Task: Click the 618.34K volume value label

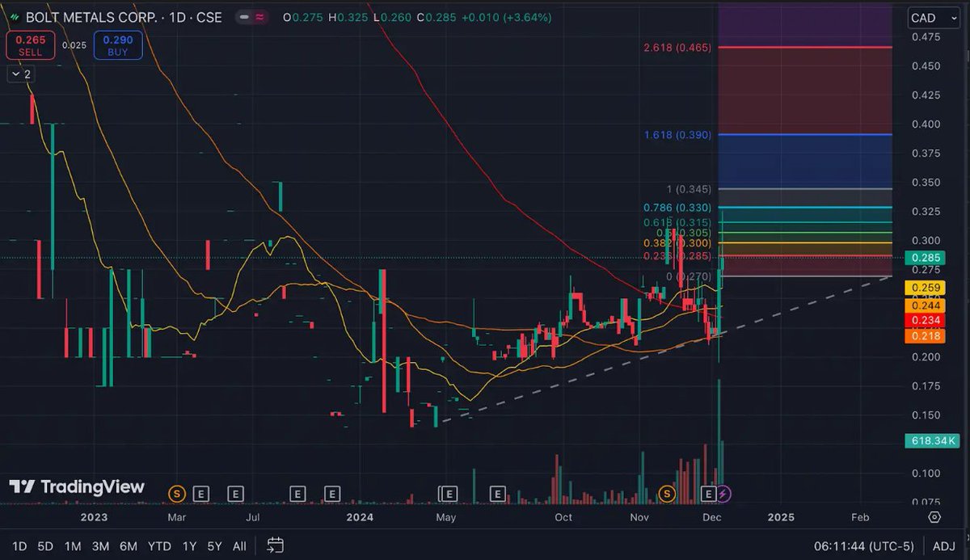Action: tap(932, 440)
